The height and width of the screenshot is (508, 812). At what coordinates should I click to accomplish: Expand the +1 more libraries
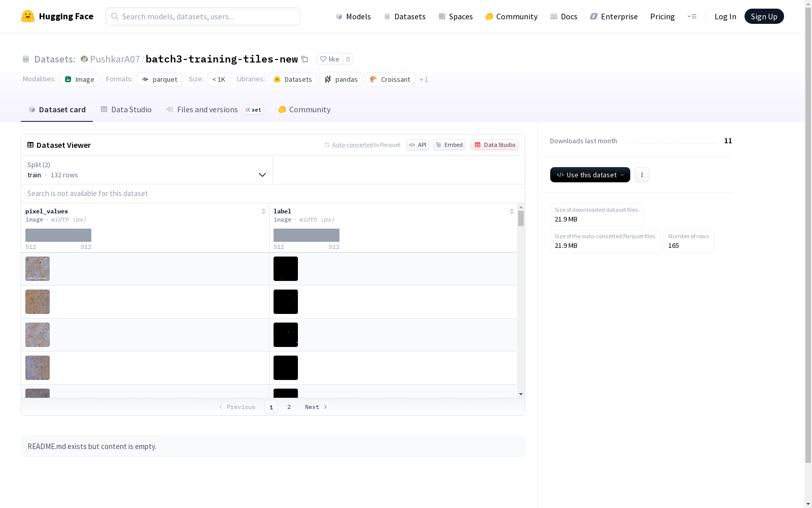click(424, 79)
